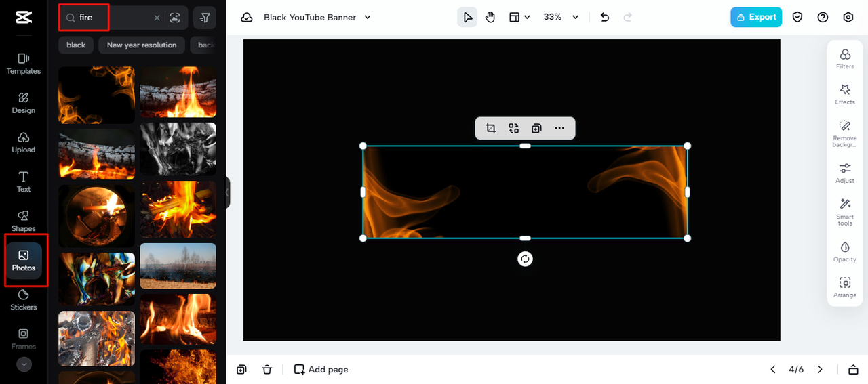
Task: Click Add page button
Action: click(321, 369)
